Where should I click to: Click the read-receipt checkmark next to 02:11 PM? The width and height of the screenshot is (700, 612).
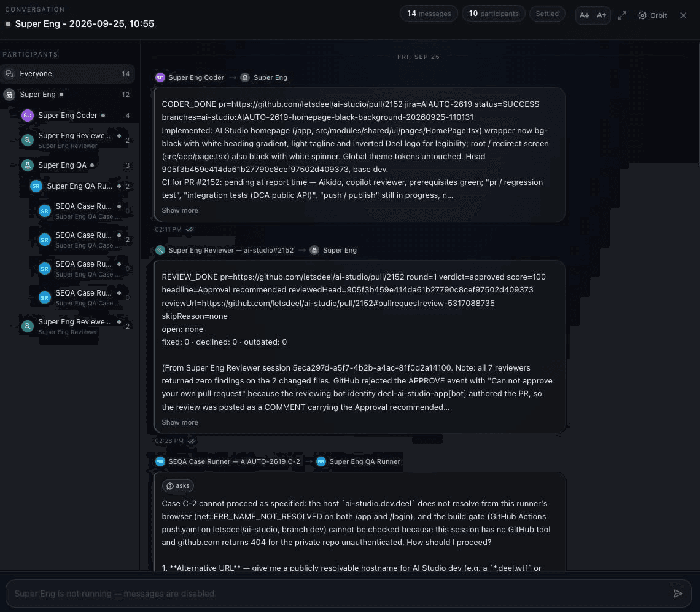[x=190, y=230]
